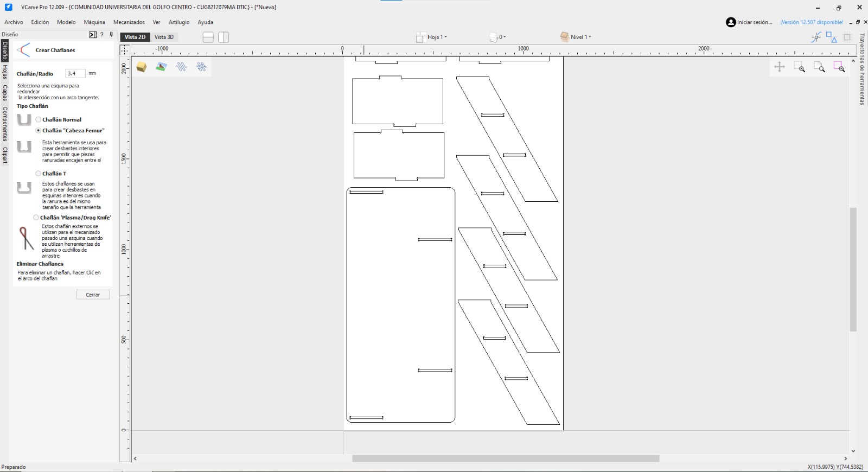Open the Artilugio menu

pyautogui.click(x=179, y=22)
